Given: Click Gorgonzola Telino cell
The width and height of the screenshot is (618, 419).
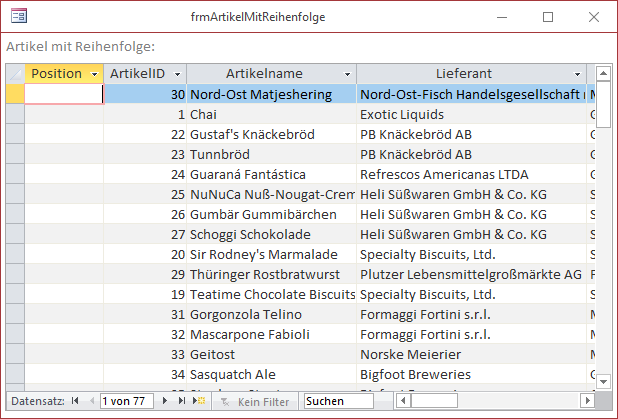Looking at the screenshot, I should tap(272, 315).
